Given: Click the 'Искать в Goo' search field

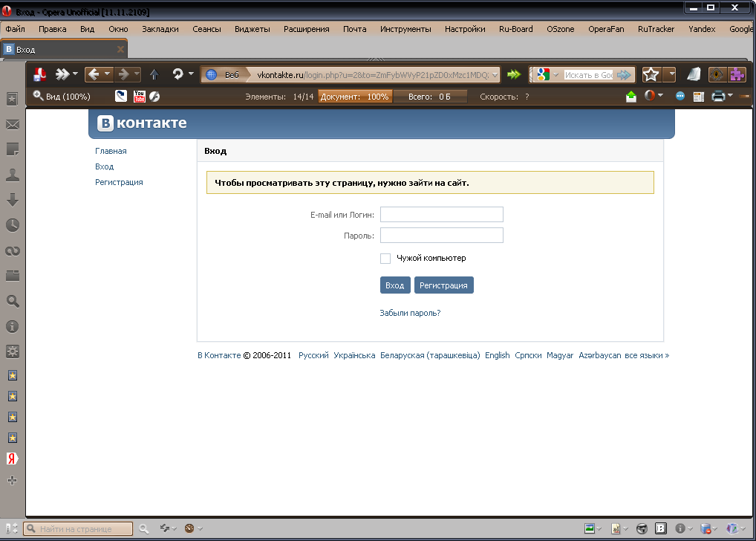Looking at the screenshot, I should tap(589, 75).
